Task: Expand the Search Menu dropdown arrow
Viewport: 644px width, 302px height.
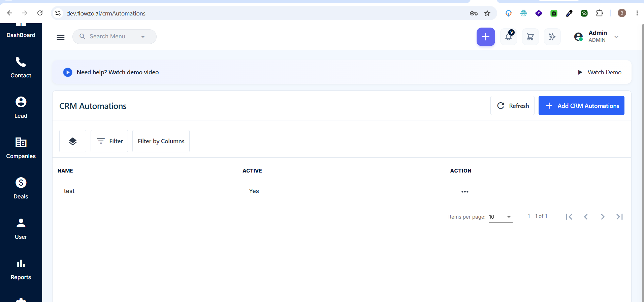Action: pos(143,37)
